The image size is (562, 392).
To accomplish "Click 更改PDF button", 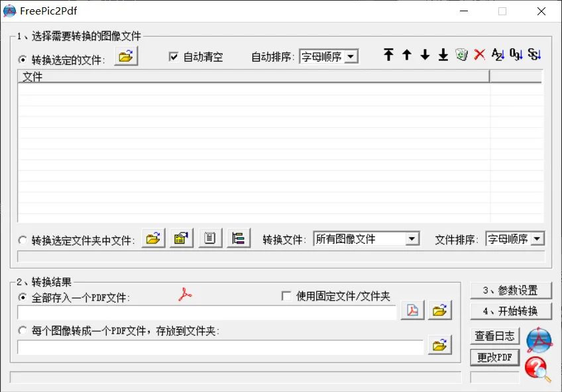I will pyautogui.click(x=494, y=358).
